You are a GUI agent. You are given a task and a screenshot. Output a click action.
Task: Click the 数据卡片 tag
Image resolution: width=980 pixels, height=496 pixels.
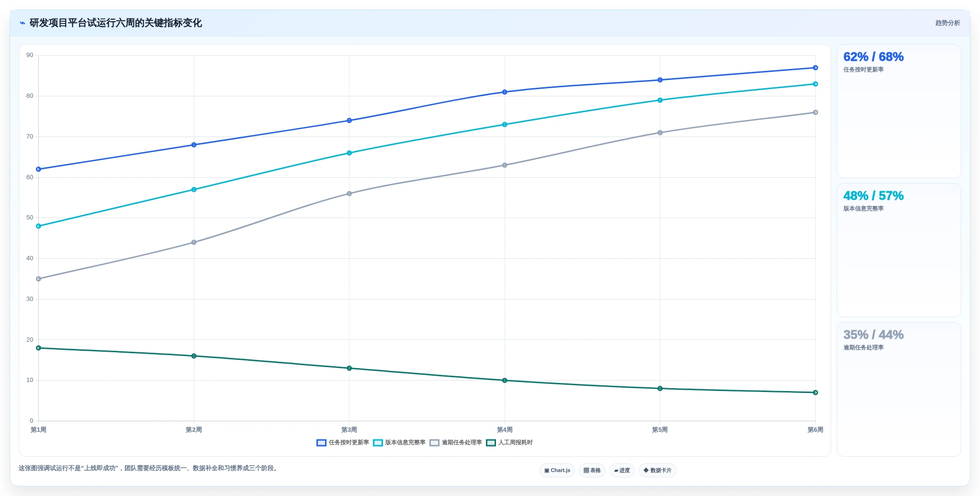657,471
